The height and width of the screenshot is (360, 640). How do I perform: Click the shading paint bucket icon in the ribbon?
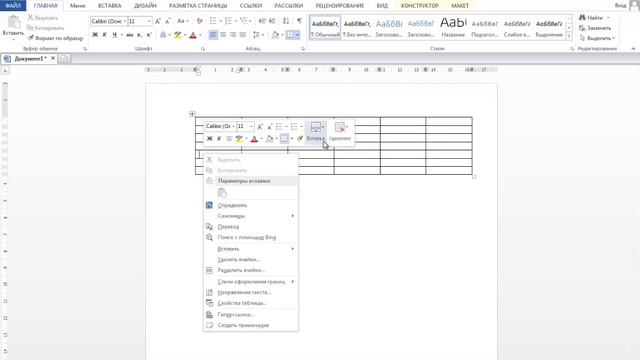275,35
